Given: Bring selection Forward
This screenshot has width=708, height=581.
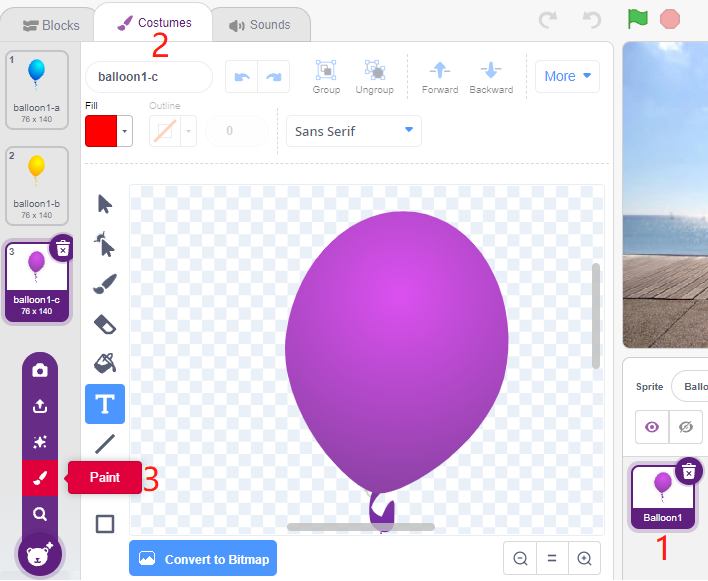Looking at the screenshot, I should click(440, 77).
